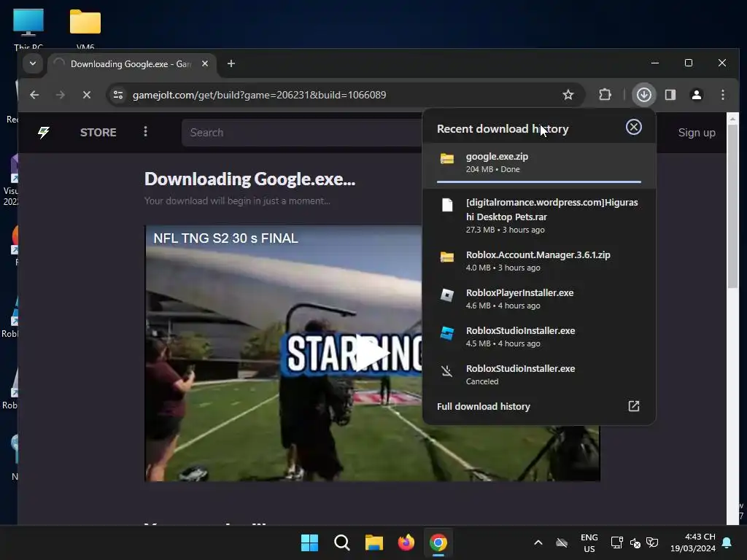Image resolution: width=747 pixels, height=560 pixels.
Task: Select the VM6 desktop folder
Action: click(85, 28)
